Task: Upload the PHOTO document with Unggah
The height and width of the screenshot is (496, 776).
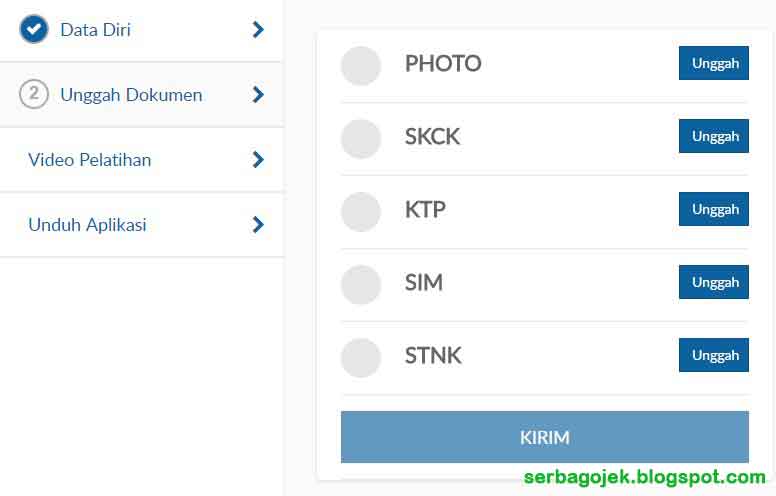Action: 714,63
